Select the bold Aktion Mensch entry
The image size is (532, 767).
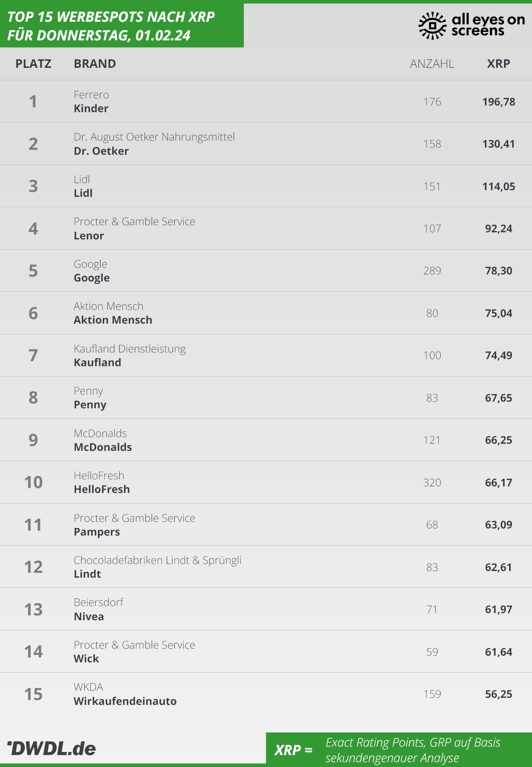[113, 320]
